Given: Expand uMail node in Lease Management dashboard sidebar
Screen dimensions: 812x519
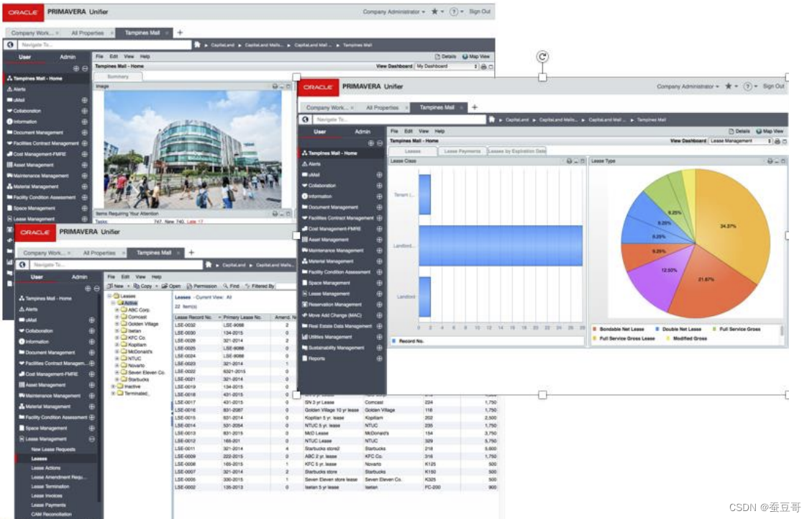Looking at the screenshot, I should tap(379, 175).
